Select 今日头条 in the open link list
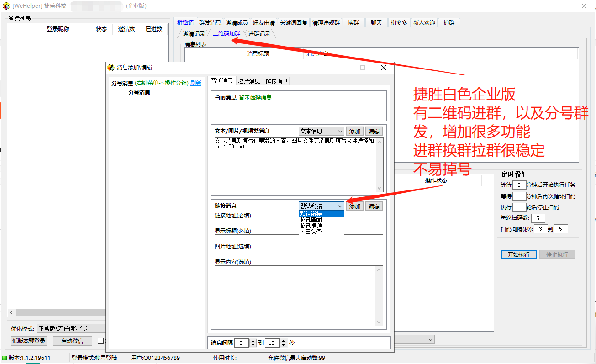Image resolution: width=596 pixels, height=364 pixels. tap(311, 232)
